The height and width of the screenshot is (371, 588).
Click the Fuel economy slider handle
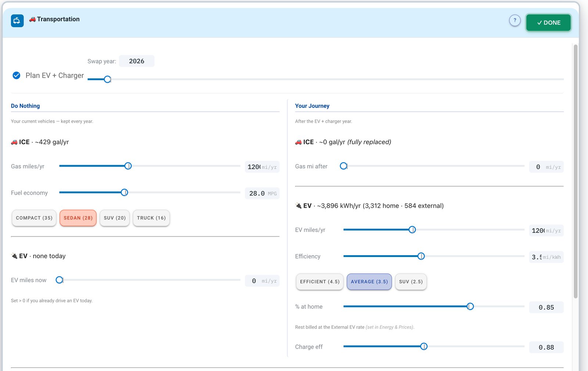(x=125, y=192)
